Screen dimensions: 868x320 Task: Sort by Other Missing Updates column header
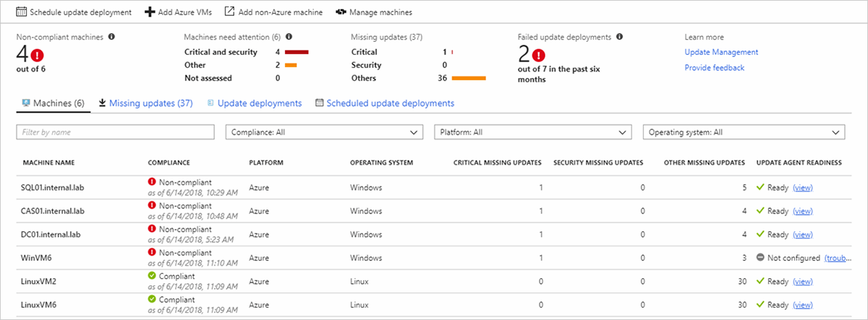[705, 163]
